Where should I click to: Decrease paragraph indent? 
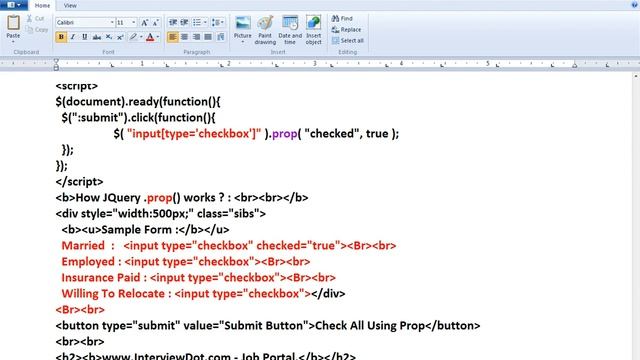pyautogui.click(x=173, y=22)
